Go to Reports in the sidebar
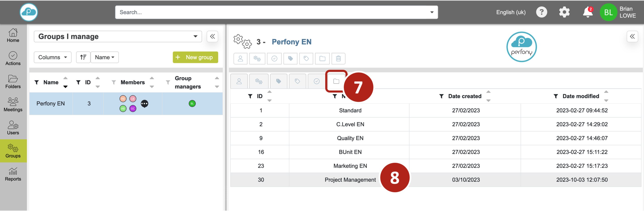 click(x=13, y=174)
